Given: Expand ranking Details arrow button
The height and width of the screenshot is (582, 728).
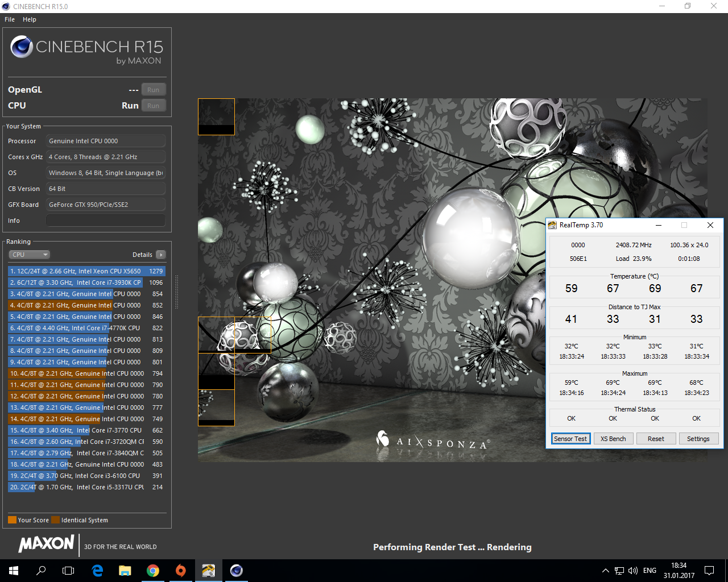Looking at the screenshot, I should point(161,255).
